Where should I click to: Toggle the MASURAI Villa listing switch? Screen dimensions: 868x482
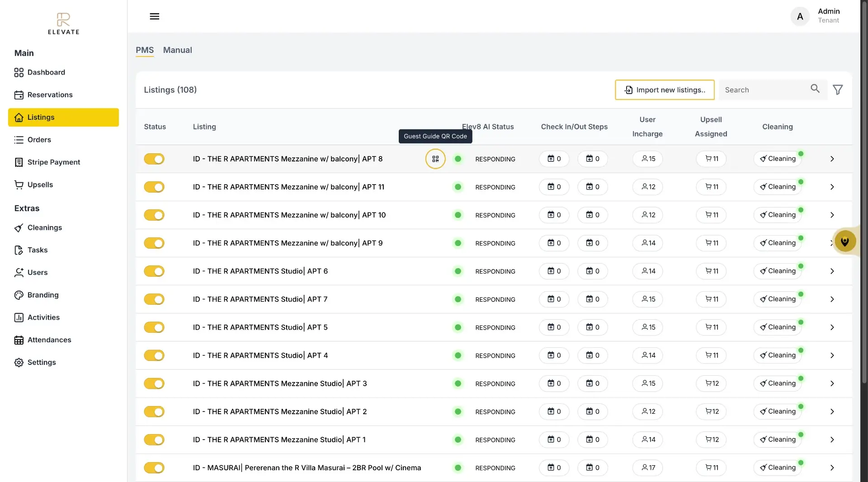(x=154, y=468)
